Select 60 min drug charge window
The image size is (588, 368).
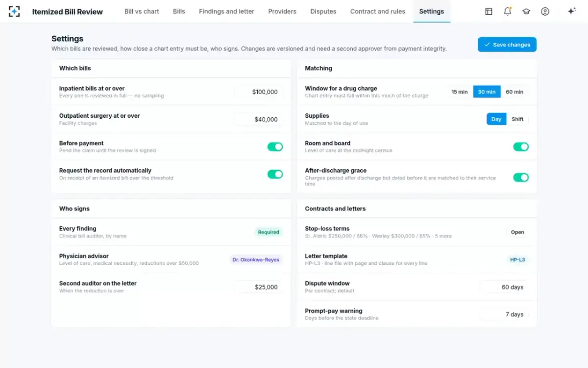click(x=514, y=92)
